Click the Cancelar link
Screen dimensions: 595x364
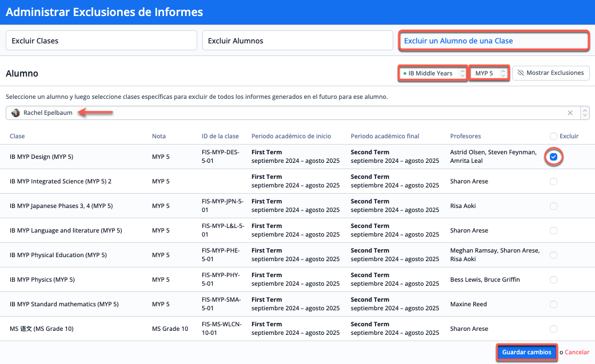click(x=577, y=353)
